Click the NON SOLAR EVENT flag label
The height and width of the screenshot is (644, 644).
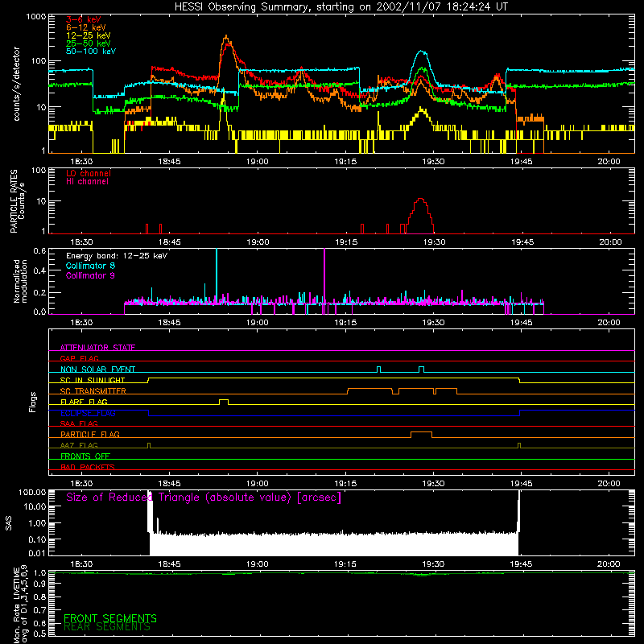point(97,369)
